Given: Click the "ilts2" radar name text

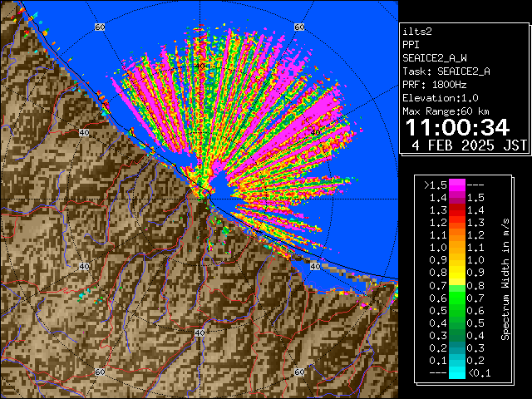Looking at the screenshot, I should coord(417,32).
